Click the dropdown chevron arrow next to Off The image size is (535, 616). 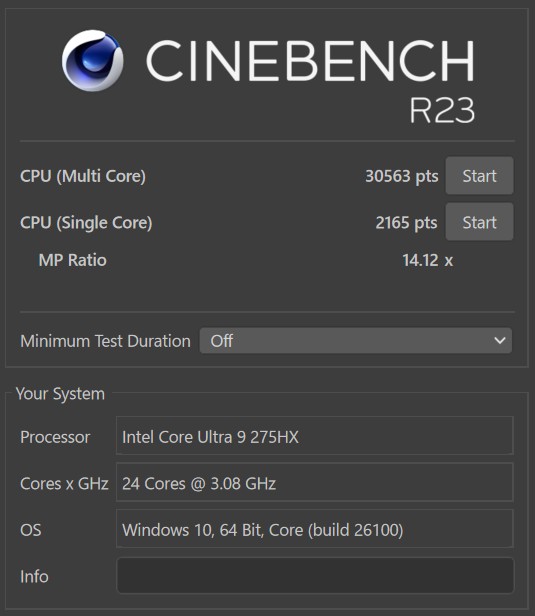click(x=500, y=341)
